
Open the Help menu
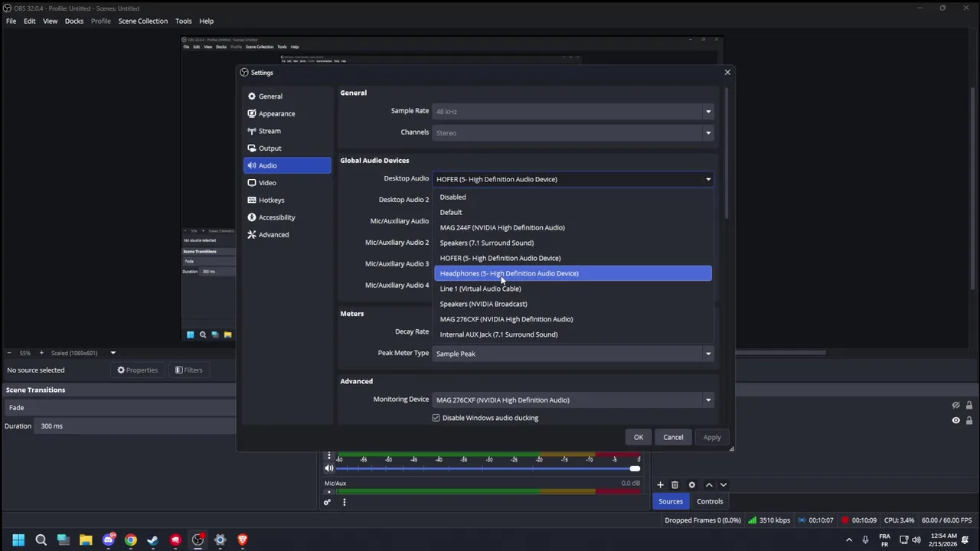(207, 21)
